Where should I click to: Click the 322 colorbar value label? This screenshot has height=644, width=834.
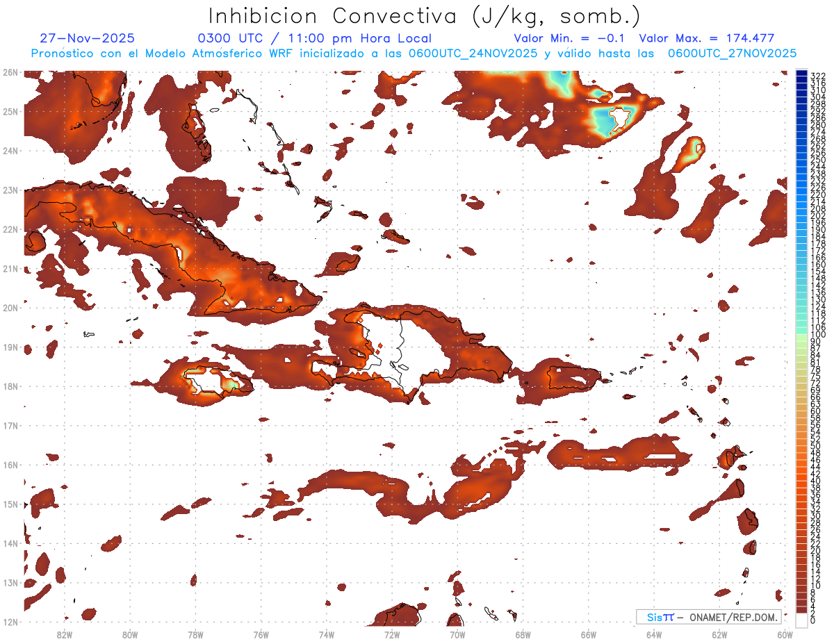click(x=817, y=76)
